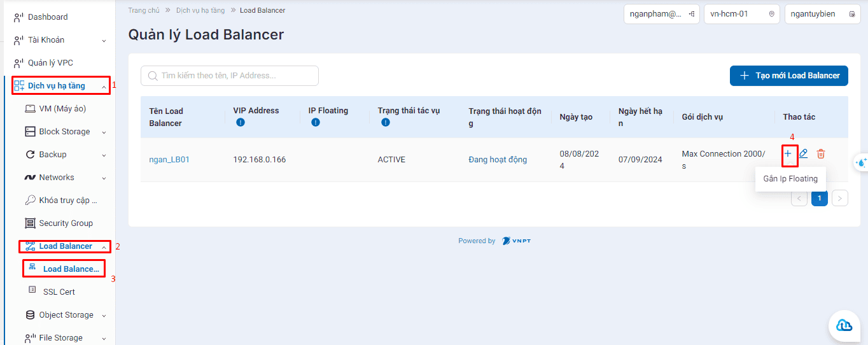Screen dimensions: 868x345
Task: Click page 1 pagination button
Action: [820, 199]
